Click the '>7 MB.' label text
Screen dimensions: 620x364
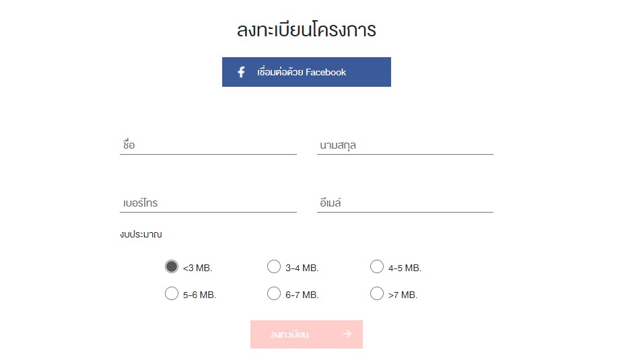click(403, 295)
